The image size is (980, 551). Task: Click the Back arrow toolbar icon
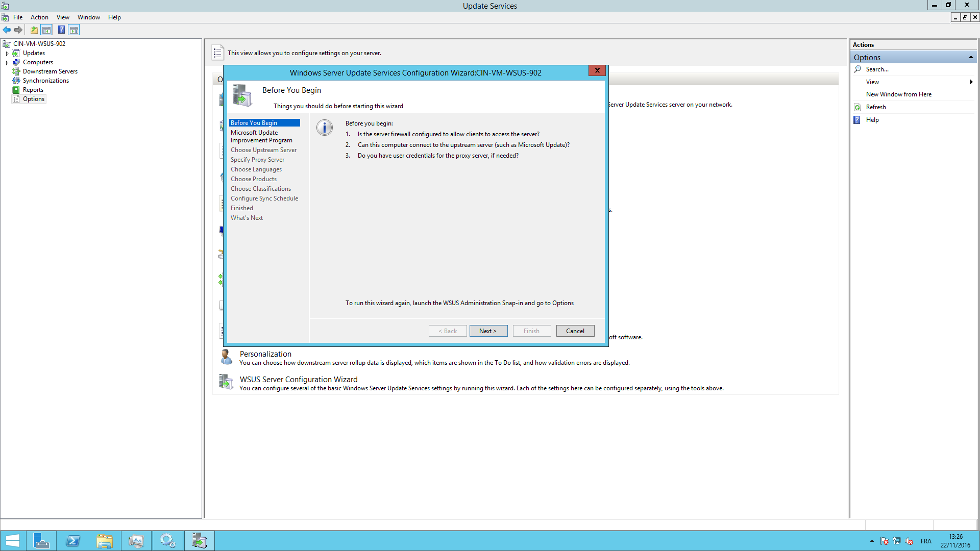pos(7,30)
